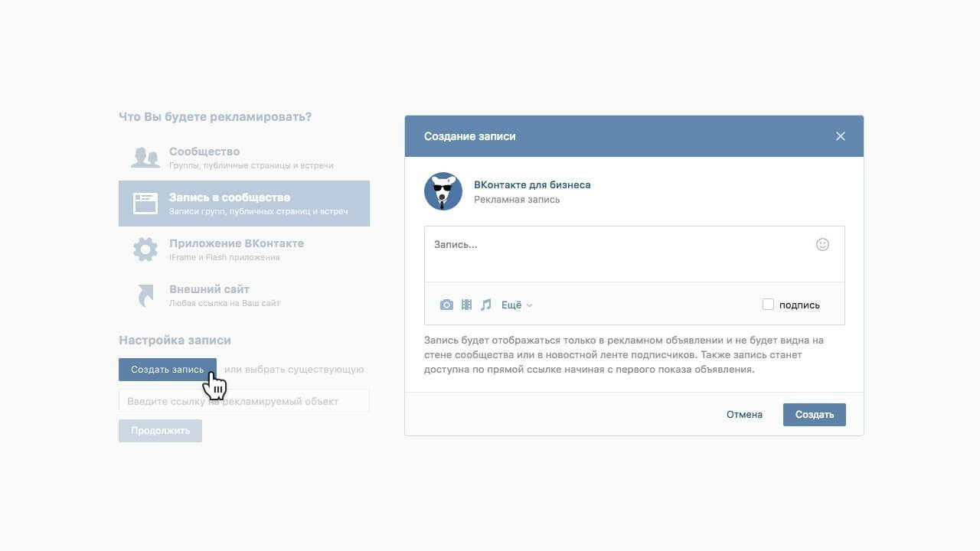Click the Сообщество people icon

(x=145, y=158)
